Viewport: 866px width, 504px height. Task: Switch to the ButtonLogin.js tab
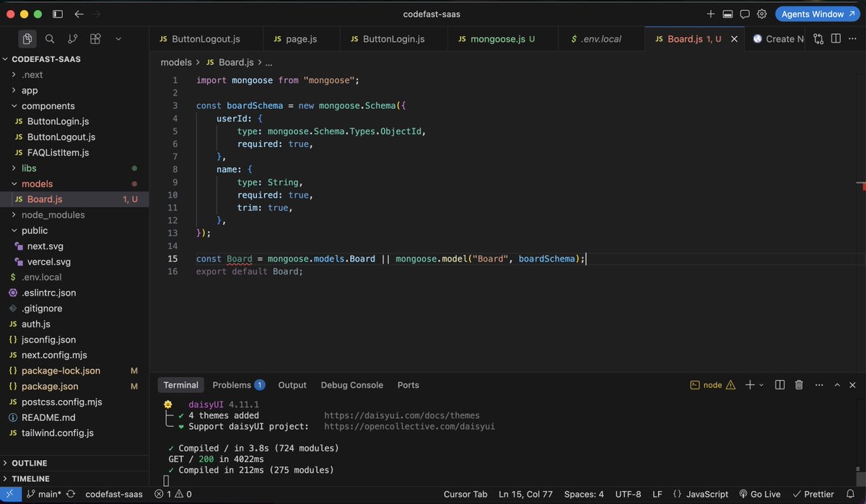(x=393, y=39)
